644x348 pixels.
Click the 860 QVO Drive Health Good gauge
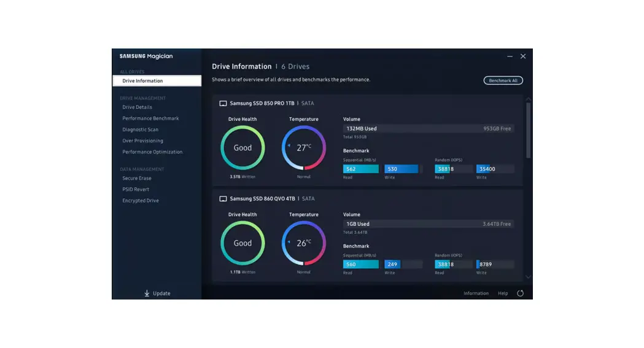click(x=242, y=243)
